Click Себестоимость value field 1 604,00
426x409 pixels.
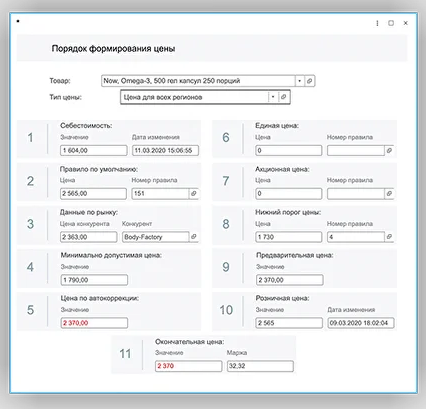(94, 150)
